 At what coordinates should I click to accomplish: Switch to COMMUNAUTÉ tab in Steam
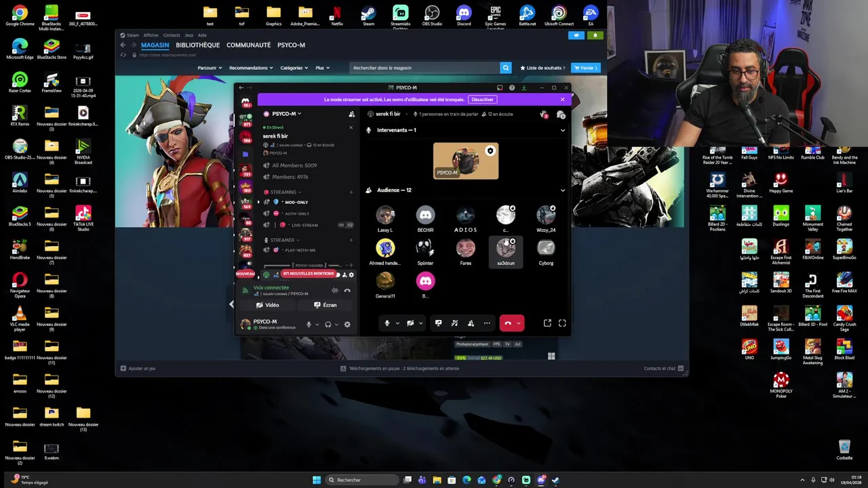pyautogui.click(x=248, y=45)
